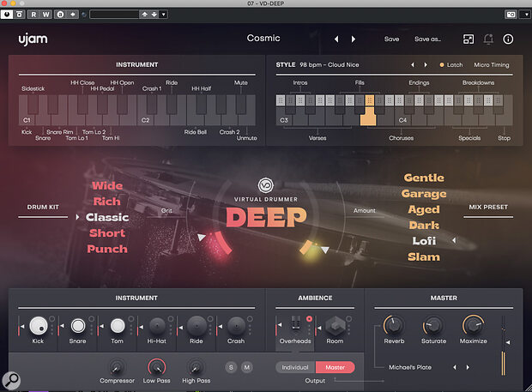The height and width of the screenshot is (392, 532).
Task: Open Micro Timing settings
Action: tap(492, 65)
